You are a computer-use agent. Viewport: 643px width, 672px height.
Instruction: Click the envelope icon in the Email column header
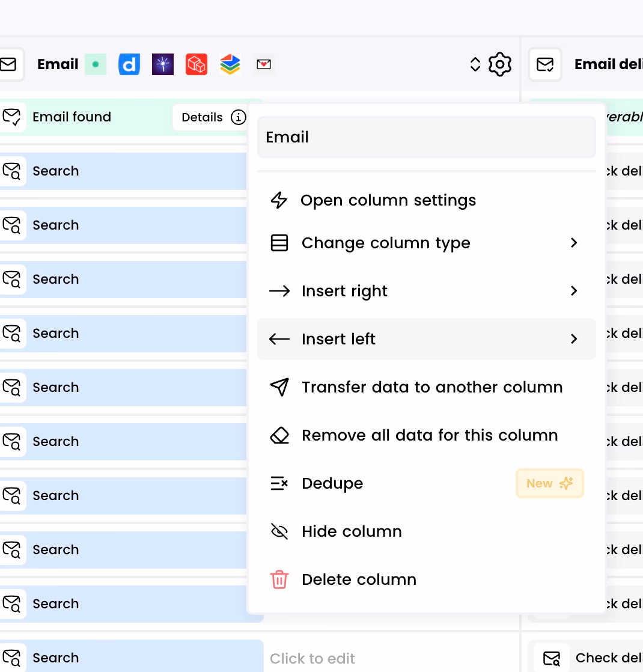pyautogui.click(x=8, y=64)
